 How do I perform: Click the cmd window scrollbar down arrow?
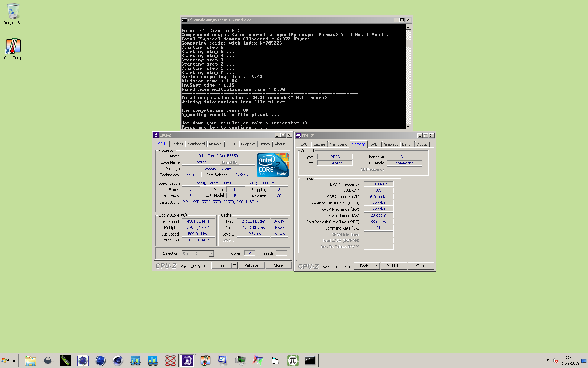408,127
